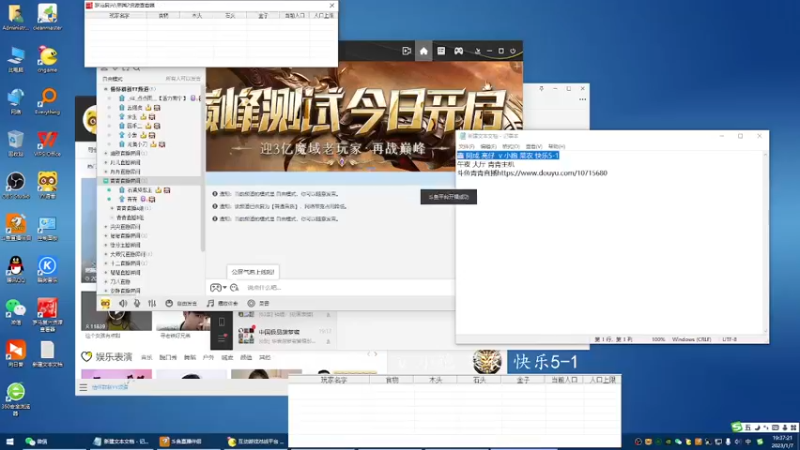Click the video recorder icon in dark toolbar
This screenshot has height=450, width=800.
[x=407, y=51]
